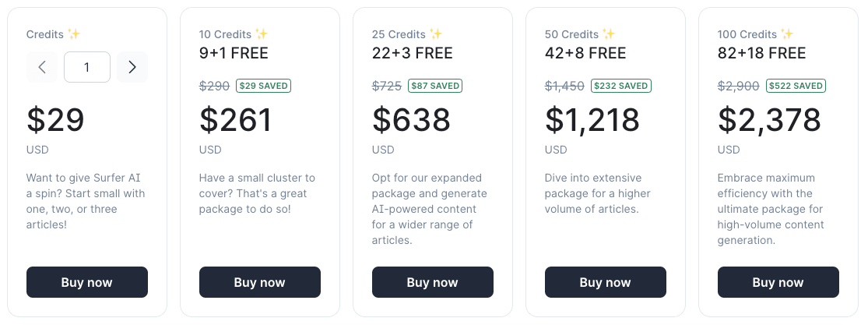This screenshot has width=868, height=325.
Task: Click the $87 SAVED badge
Action: tap(435, 86)
